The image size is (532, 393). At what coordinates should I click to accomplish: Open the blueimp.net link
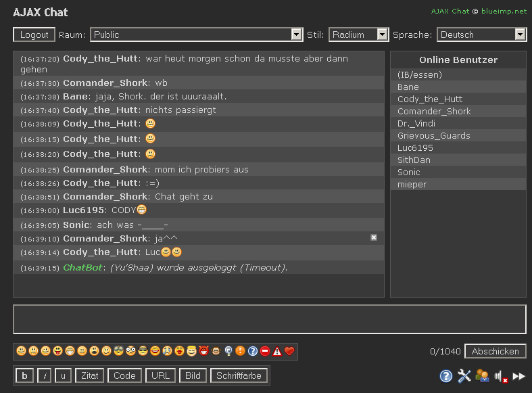(x=504, y=11)
